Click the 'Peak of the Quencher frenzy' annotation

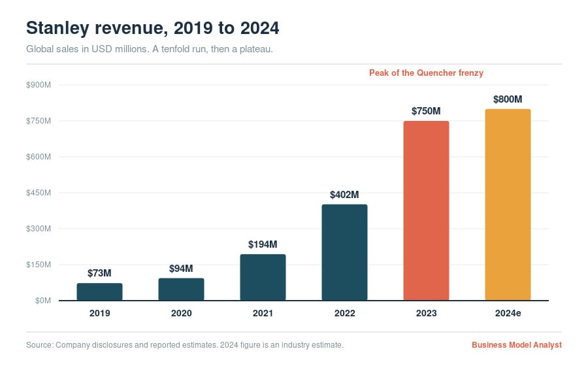coord(426,73)
